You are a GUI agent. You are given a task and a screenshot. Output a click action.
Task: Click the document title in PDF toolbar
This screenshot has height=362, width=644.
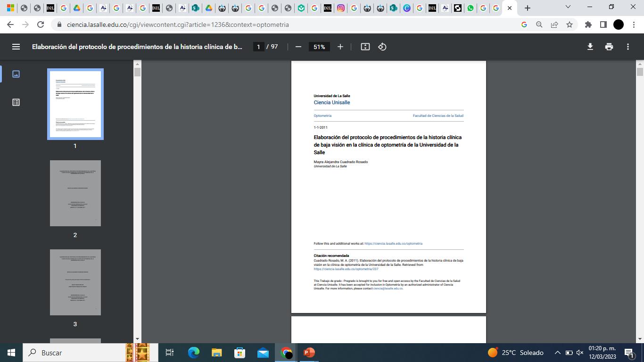[x=137, y=47]
